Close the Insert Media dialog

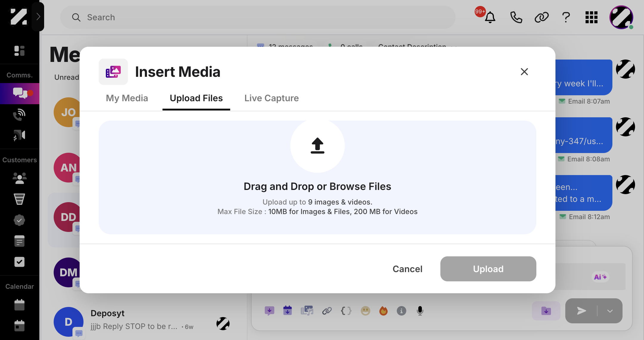(x=524, y=72)
